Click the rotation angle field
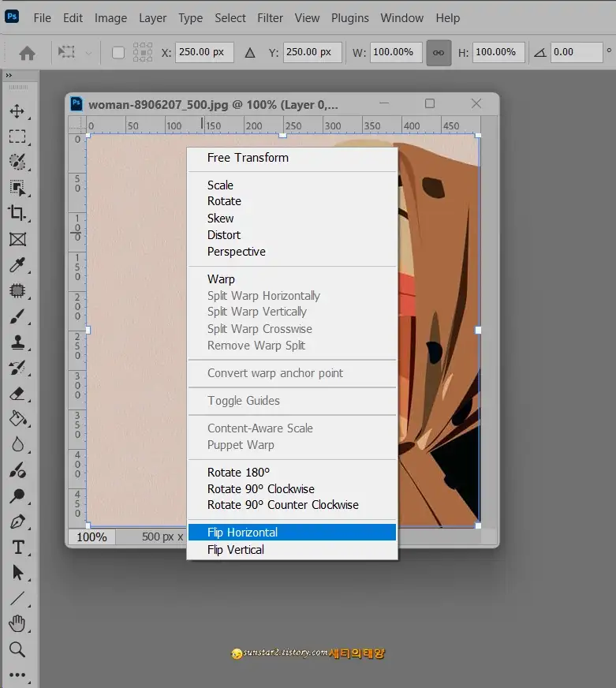The width and height of the screenshot is (616, 688). [577, 52]
